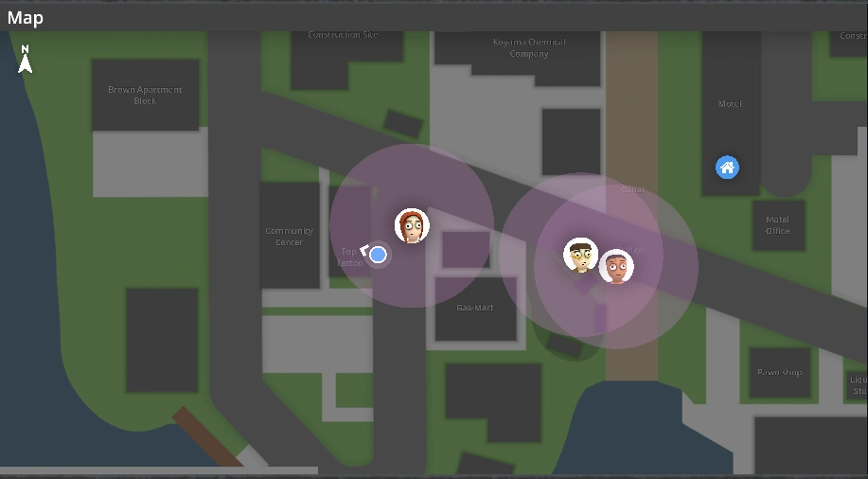The width and height of the screenshot is (868, 479).
Task: Click the Koyama Chemical Company label
Action: [x=529, y=47]
